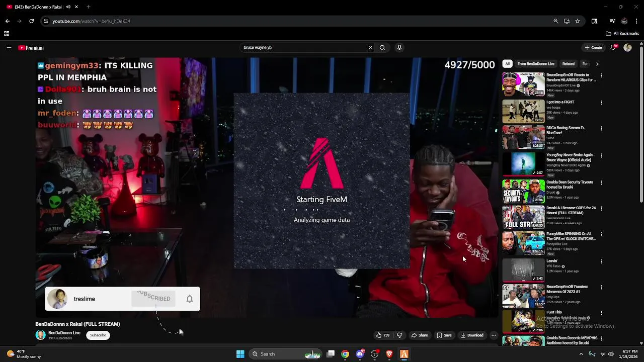Open the browser three-dot menu
Viewport: 644px width, 362px height.
pyautogui.click(x=637, y=21)
